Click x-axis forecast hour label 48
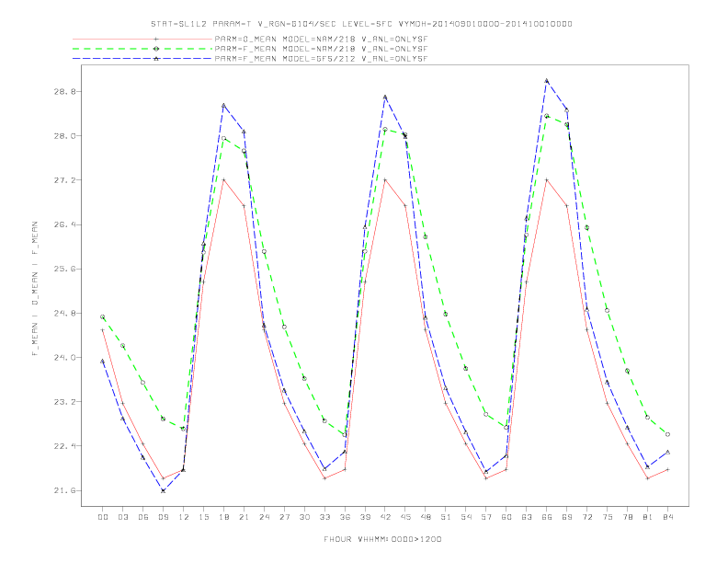 point(426,517)
